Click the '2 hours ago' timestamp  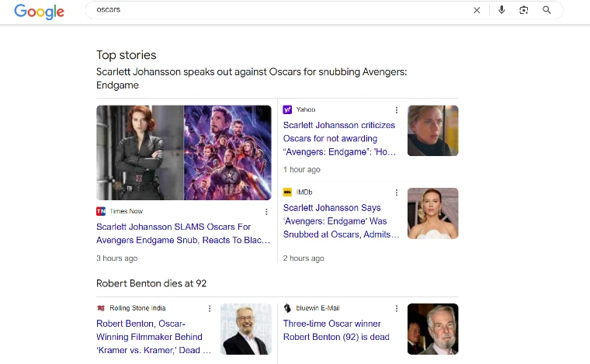click(x=304, y=258)
